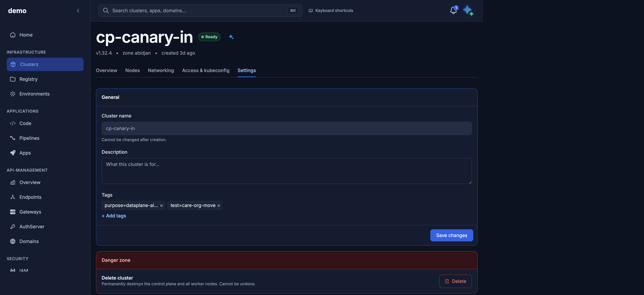Switch to Overview tab of cluster
644x295 pixels.
click(x=106, y=70)
